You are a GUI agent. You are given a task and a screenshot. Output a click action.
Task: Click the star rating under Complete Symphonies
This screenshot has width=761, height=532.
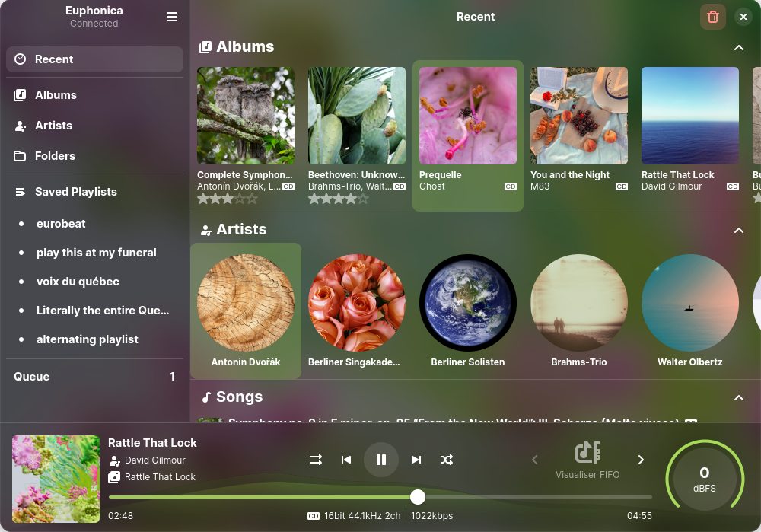pos(228,199)
